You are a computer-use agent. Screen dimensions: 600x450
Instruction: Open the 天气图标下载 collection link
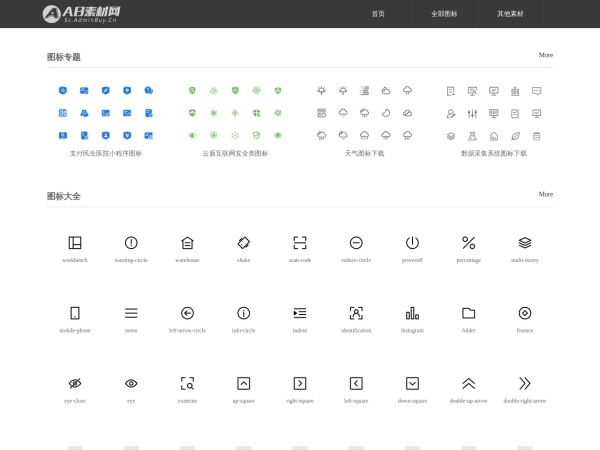[364, 153]
